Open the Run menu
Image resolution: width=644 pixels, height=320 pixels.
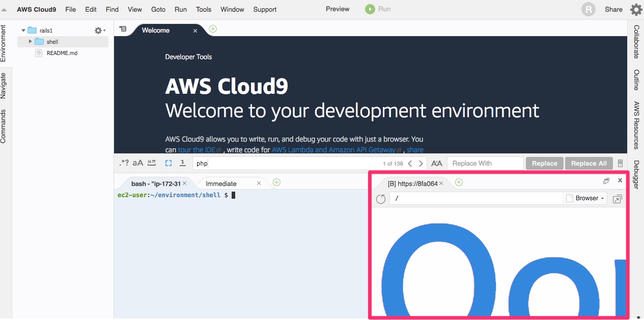pyautogui.click(x=180, y=9)
